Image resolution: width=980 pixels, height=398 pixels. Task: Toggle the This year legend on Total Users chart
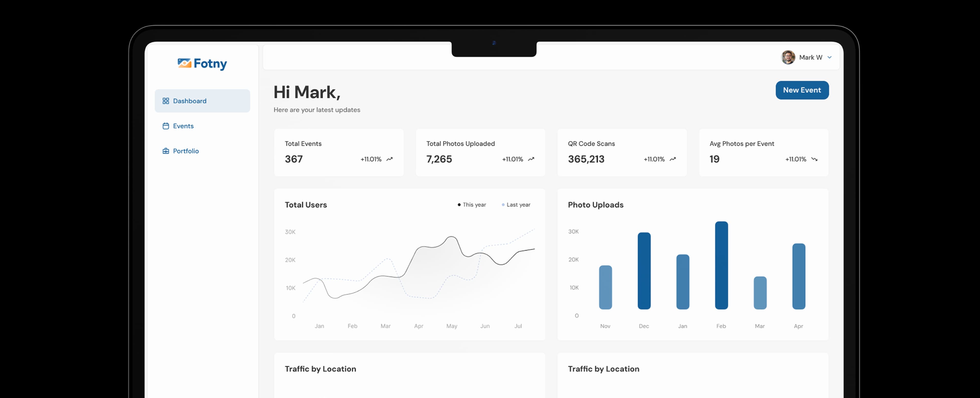point(472,205)
